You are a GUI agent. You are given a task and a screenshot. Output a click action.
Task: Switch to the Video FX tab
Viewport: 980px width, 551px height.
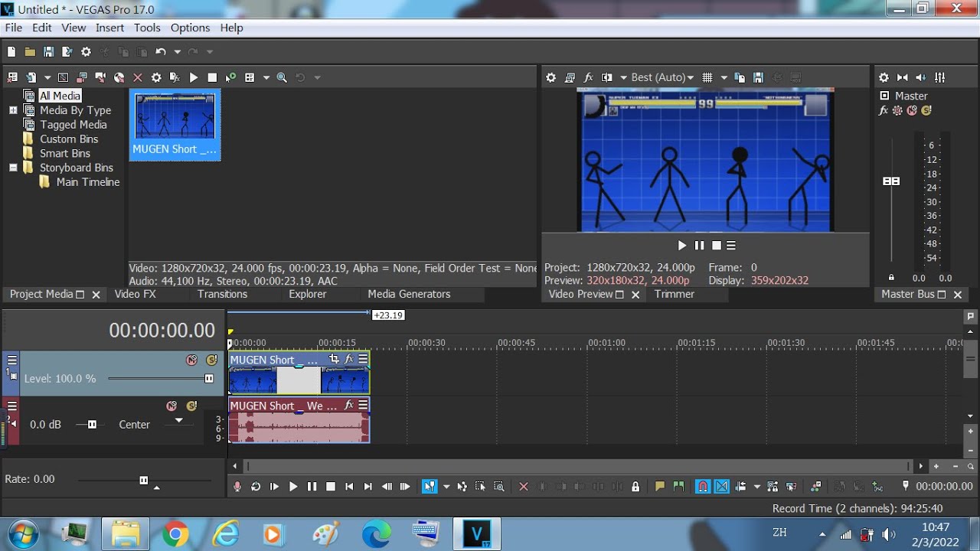(135, 294)
